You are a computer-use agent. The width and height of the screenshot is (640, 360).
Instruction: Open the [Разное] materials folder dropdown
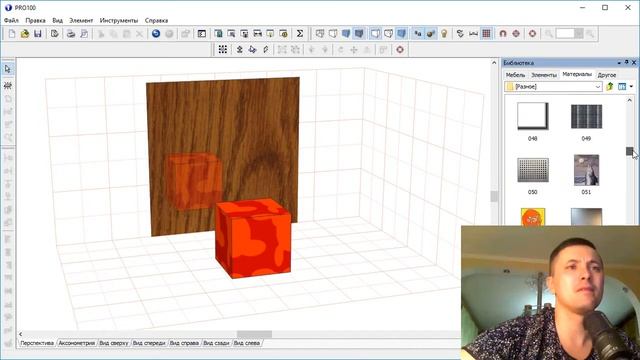553,87
